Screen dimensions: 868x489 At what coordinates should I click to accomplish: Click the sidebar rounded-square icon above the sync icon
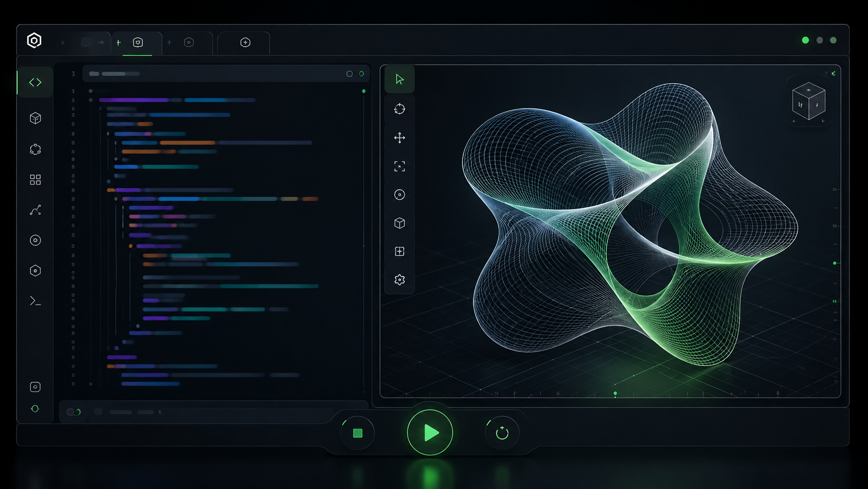(x=35, y=387)
